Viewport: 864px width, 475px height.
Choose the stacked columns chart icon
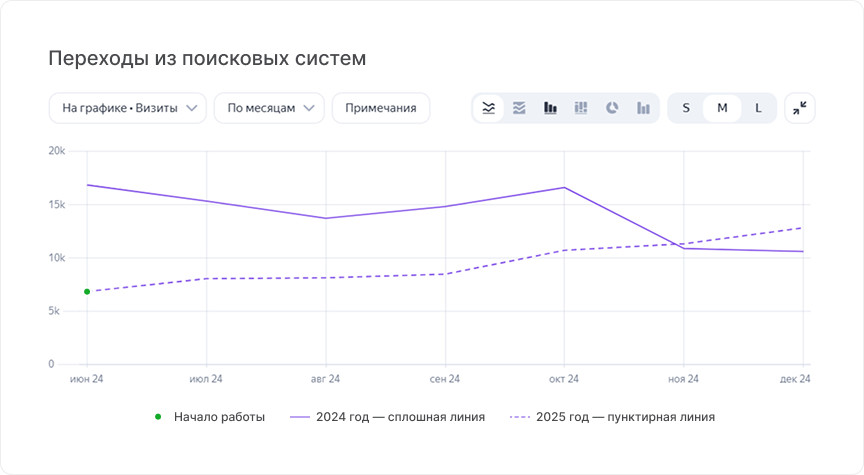click(x=581, y=108)
